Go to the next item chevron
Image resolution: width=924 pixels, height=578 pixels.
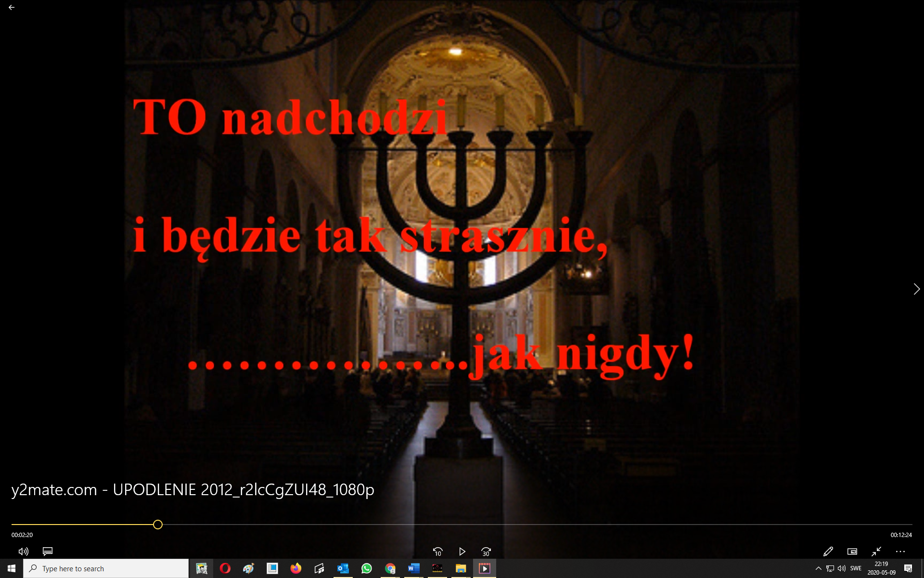(x=916, y=289)
